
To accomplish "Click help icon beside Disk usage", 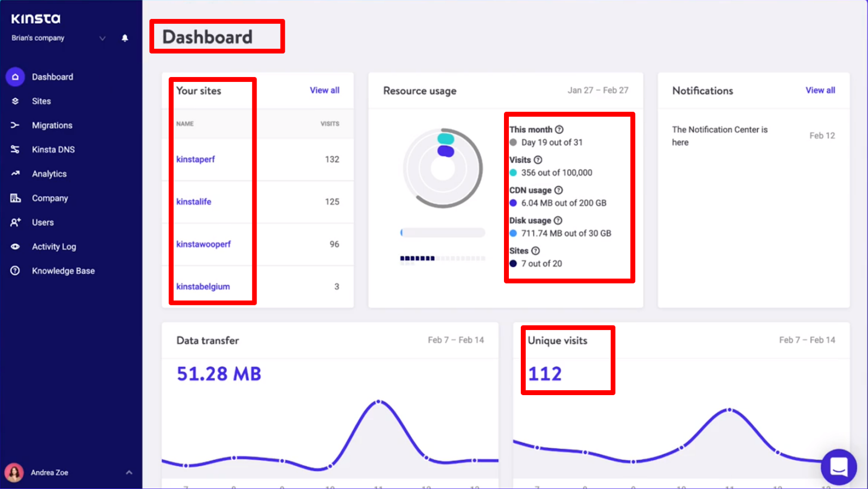I will pos(558,221).
